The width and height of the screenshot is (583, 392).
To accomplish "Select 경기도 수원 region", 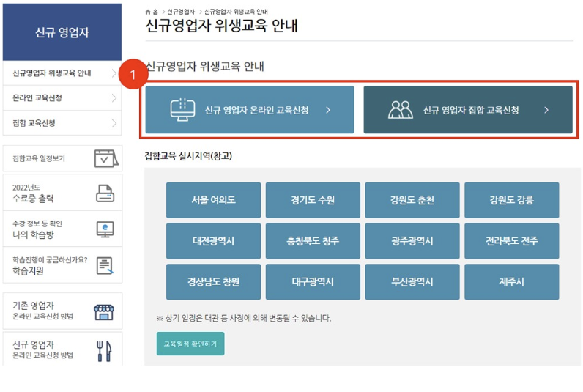I will click(x=313, y=200).
